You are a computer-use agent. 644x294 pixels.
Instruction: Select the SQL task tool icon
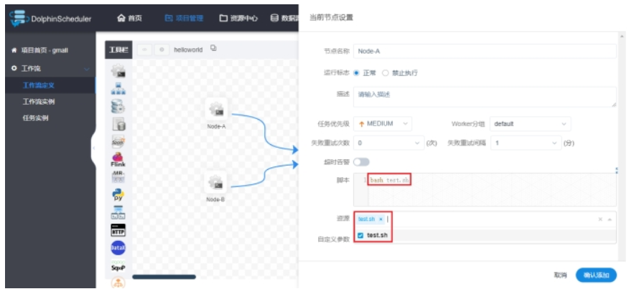click(x=118, y=124)
